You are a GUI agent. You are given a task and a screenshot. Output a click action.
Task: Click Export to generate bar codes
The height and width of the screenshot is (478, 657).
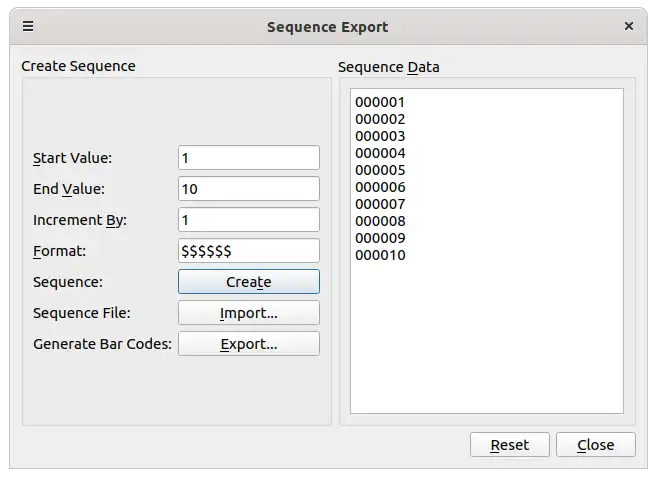(248, 344)
